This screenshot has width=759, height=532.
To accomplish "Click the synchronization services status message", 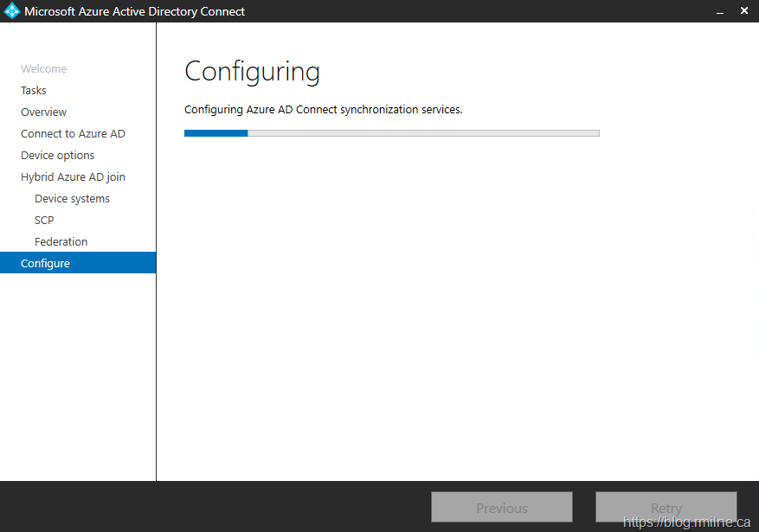I will pyautogui.click(x=323, y=110).
